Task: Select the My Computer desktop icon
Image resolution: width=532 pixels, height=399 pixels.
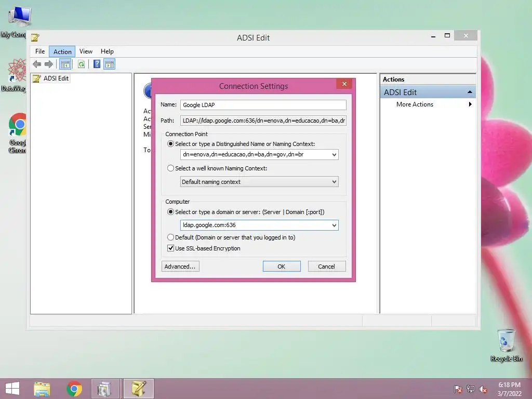Action: point(16,22)
